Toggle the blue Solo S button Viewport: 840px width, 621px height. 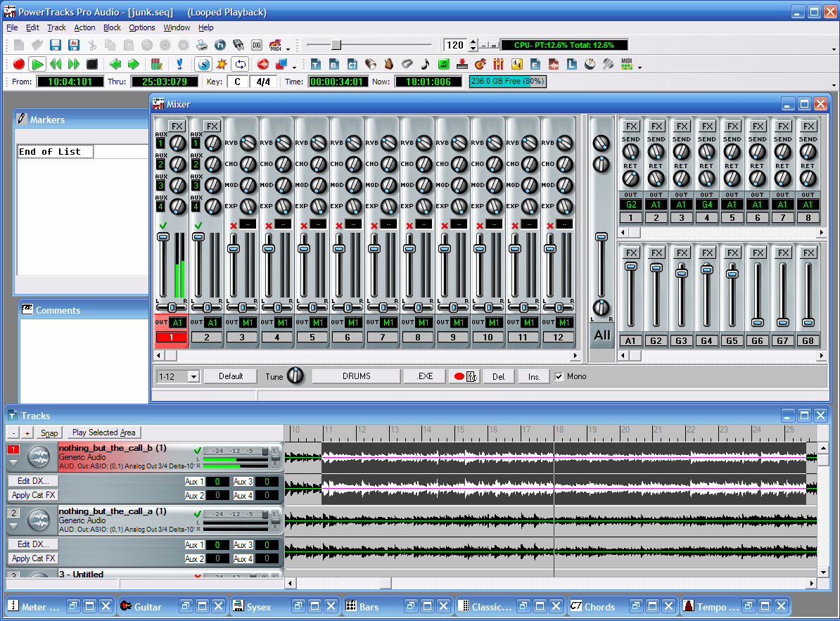point(203,64)
